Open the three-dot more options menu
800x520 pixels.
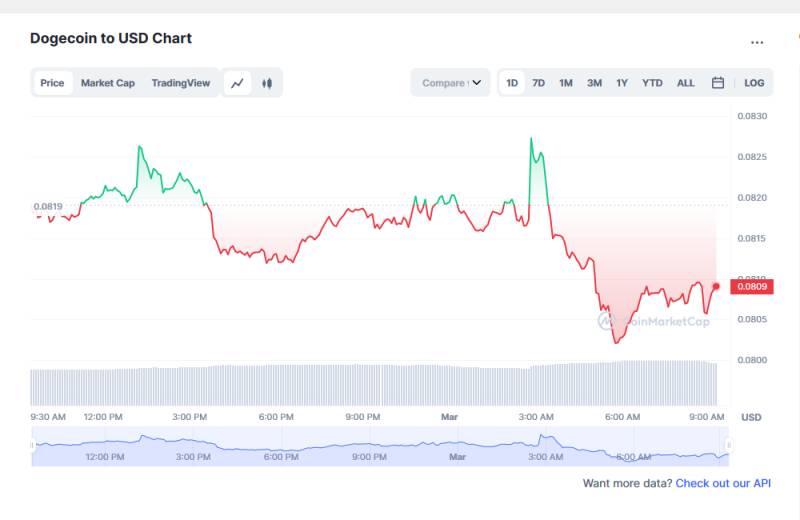(x=757, y=42)
